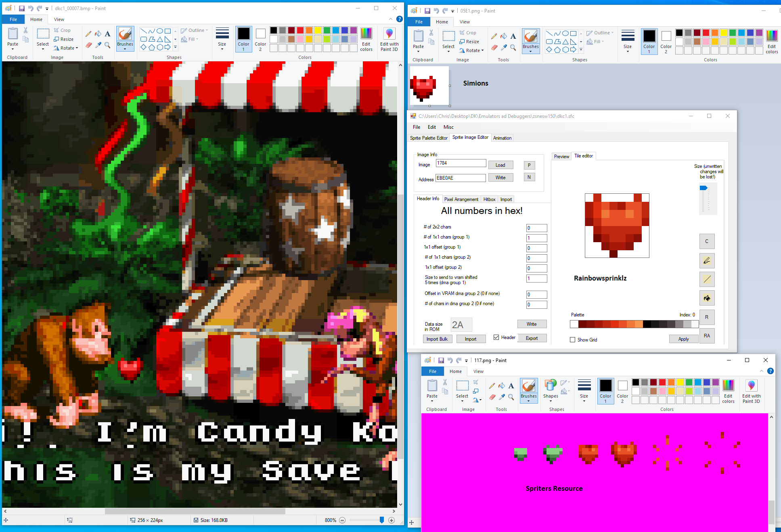The width and height of the screenshot is (781, 532).
Task: Open the Misc menu in sprite editor
Action: click(x=448, y=127)
